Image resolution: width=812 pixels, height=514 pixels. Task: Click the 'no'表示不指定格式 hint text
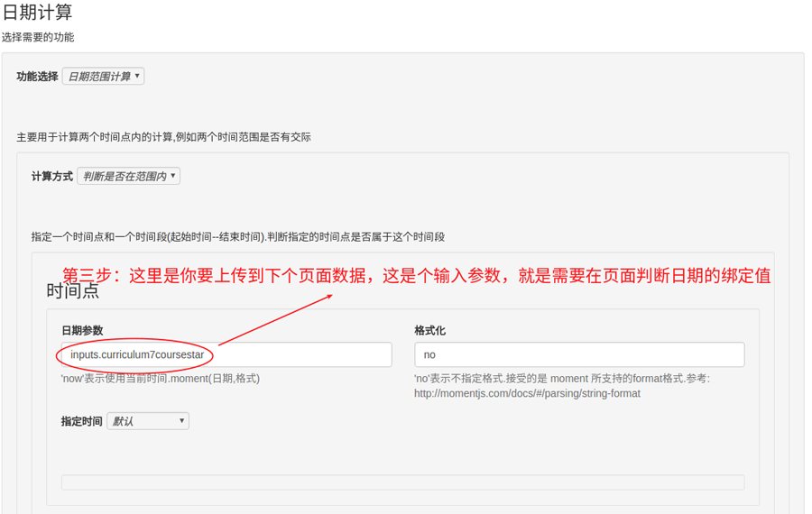562,379
